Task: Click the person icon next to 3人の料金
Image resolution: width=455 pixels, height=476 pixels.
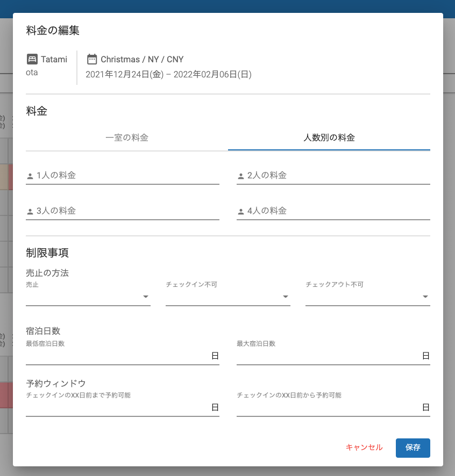Action: point(29,210)
